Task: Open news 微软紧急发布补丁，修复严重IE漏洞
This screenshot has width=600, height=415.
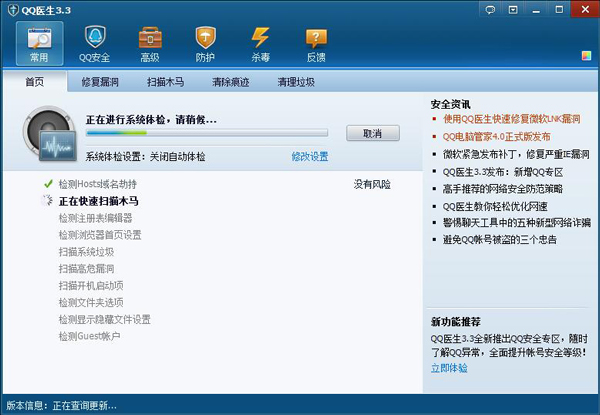Action: [516, 154]
